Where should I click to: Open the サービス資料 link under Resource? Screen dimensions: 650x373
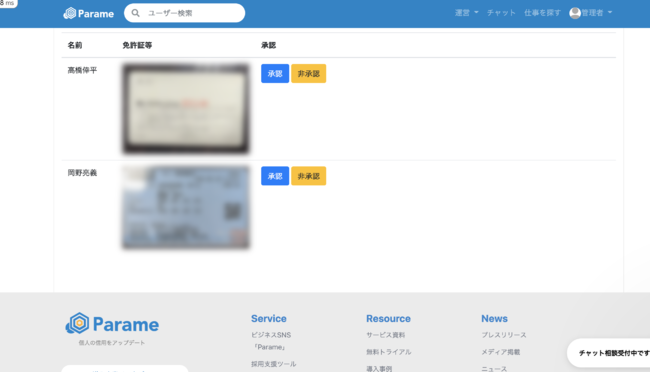386,335
